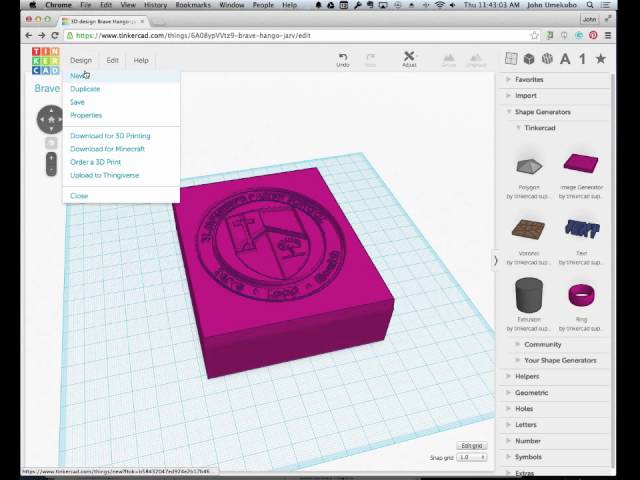Viewport: 640px width, 480px height.
Task: Click the John profile button in Chrome
Action: click(589, 19)
